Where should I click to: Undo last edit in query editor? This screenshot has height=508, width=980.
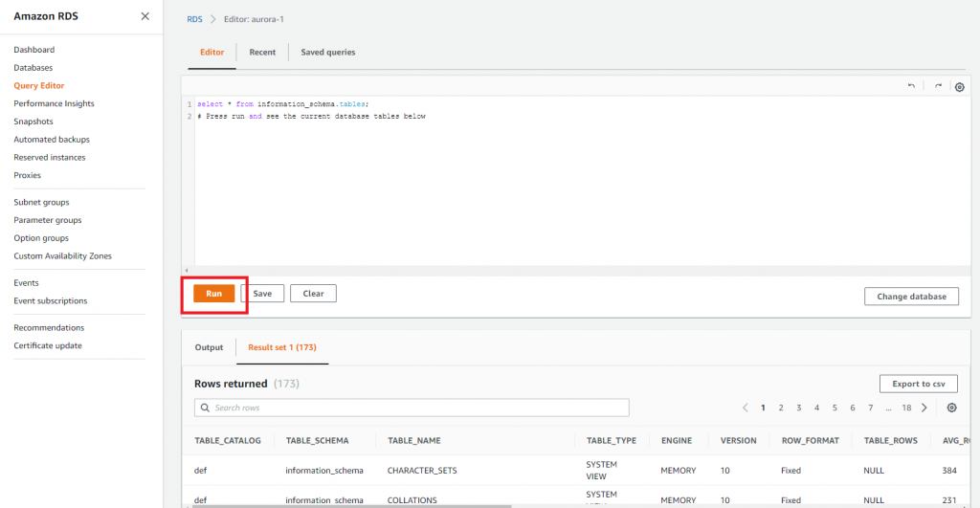click(x=911, y=86)
